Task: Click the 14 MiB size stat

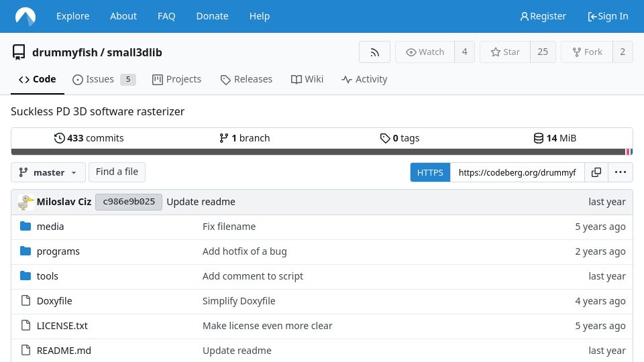Action: [555, 138]
